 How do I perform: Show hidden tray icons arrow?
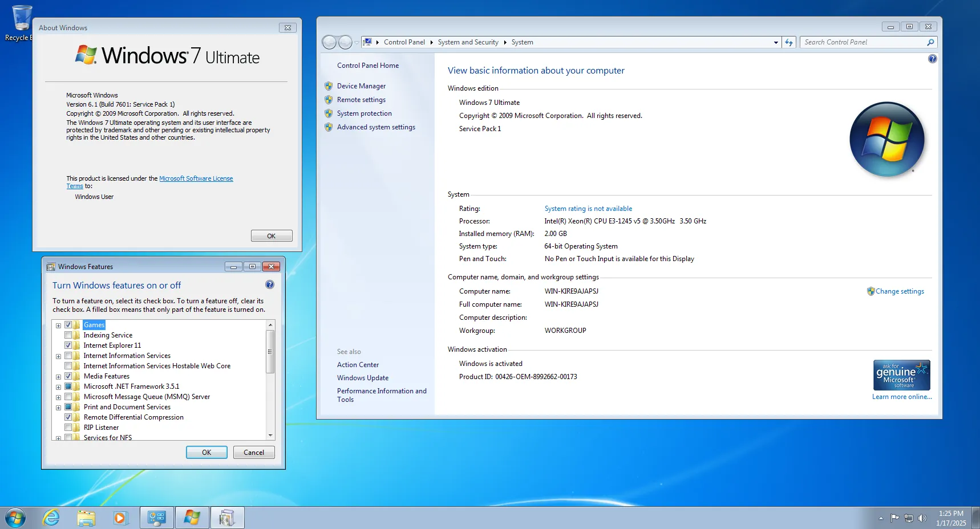tap(881, 518)
